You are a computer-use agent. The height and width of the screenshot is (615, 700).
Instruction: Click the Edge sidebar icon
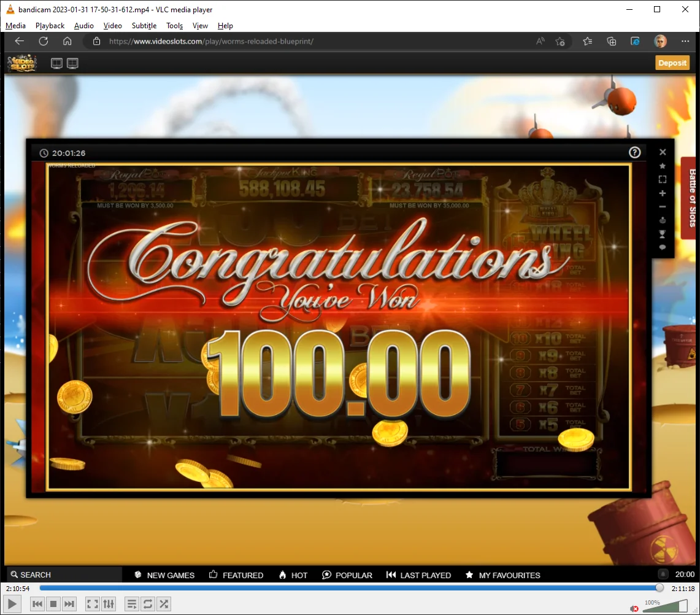coord(635,42)
